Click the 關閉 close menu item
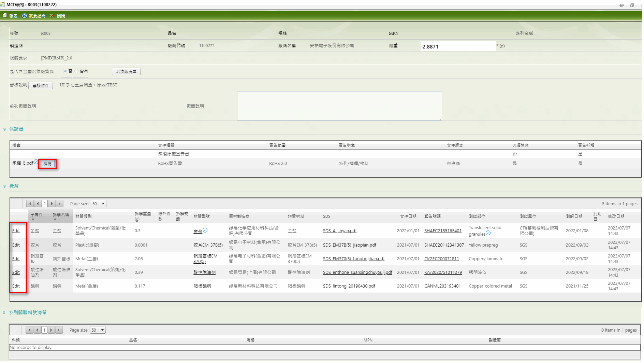Viewport: 644px width, 363px height. tap(58, 16)
